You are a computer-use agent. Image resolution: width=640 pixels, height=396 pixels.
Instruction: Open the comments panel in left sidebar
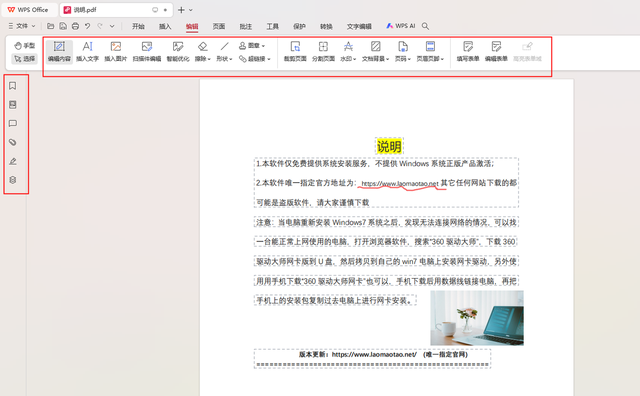click(x=13, y=123)
